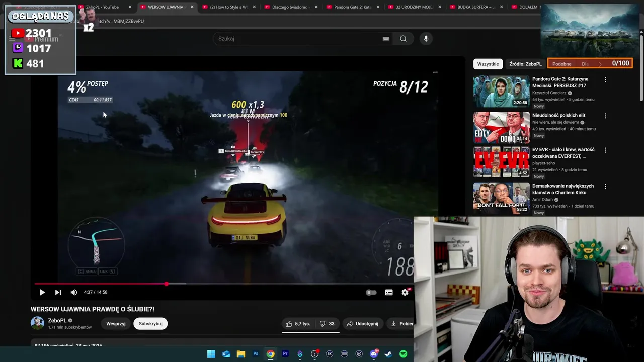
Task: Focus the Szukaj search field
Action: [299, 39]
